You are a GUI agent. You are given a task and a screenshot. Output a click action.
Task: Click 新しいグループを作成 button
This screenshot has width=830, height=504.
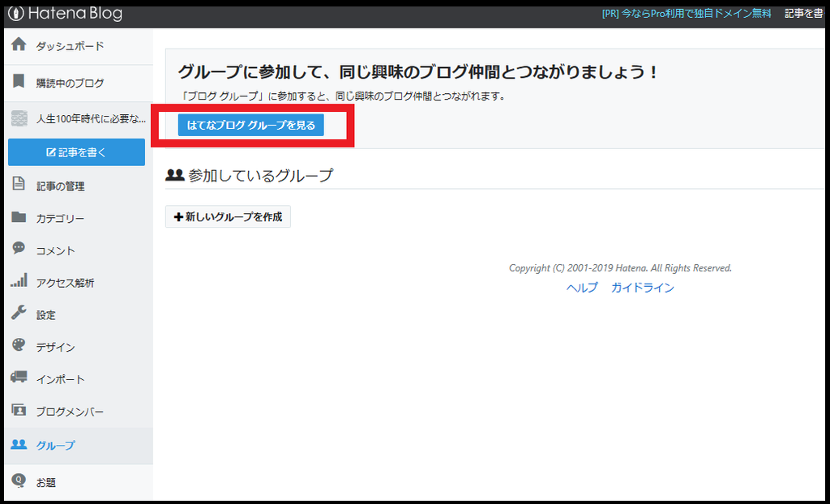pyautogui.click(x=228, y=216)
